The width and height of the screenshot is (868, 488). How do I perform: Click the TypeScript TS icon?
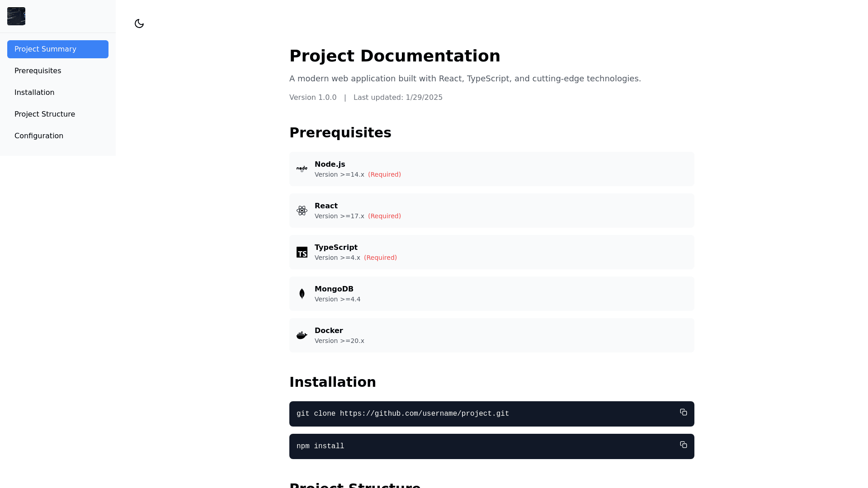point(302,252)
